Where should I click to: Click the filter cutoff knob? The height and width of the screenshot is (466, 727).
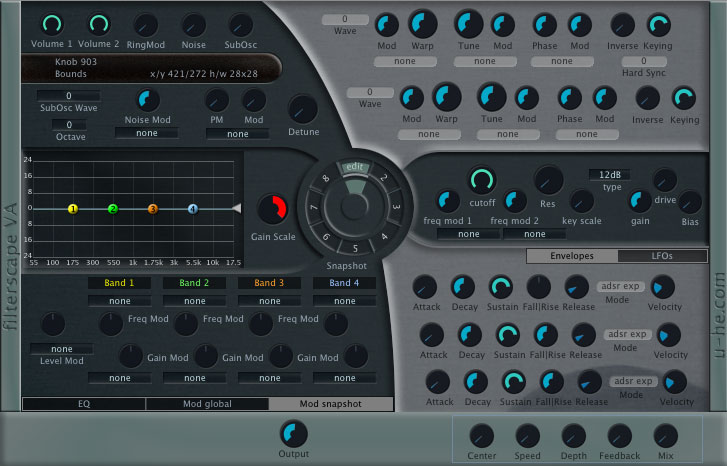482,180
